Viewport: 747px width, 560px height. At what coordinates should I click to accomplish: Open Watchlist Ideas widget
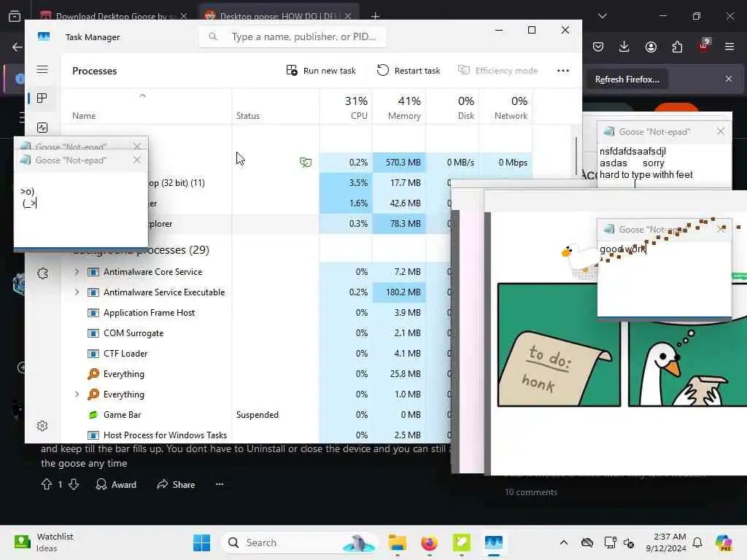tap(44, 542)
